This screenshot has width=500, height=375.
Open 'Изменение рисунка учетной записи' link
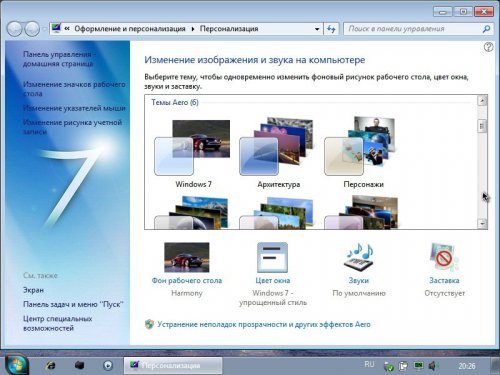tap(72, 127)
